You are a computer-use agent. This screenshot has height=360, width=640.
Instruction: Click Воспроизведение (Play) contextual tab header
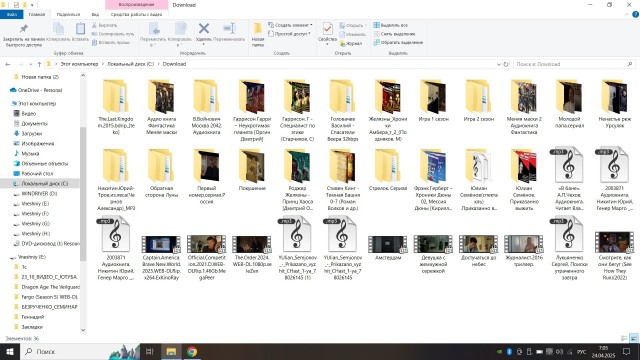pyautogui.click(x=136, y=5)
